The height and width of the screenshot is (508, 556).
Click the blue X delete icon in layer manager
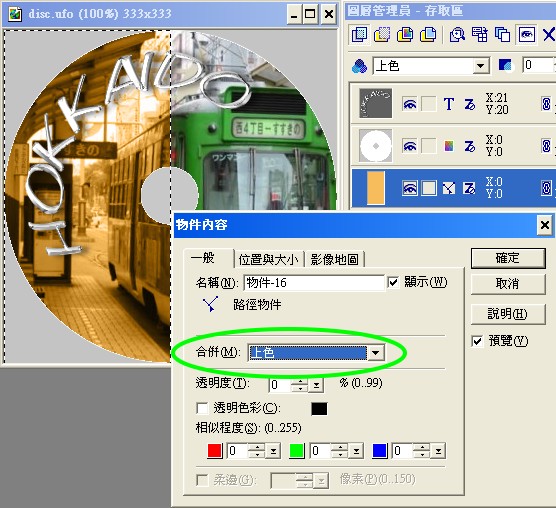pos(549,35)
